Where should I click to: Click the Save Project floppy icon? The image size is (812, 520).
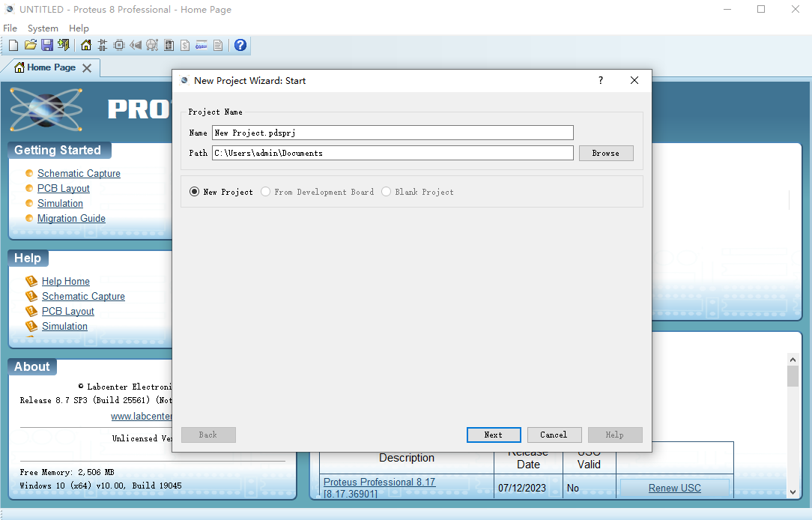point(47,45)
